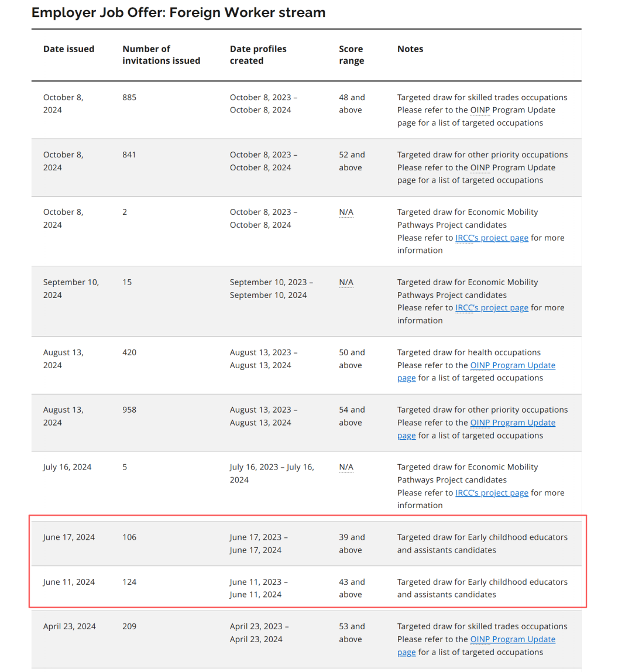Click the June 11, 2024 date issued cell
Image resolution: width=632 pixels, height=672 pixels.
tap(69, 582)
